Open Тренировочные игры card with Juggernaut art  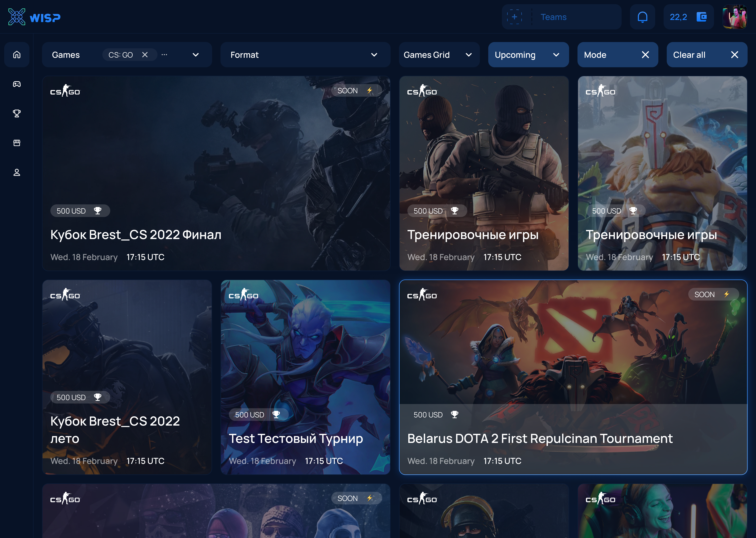point(662,173)
